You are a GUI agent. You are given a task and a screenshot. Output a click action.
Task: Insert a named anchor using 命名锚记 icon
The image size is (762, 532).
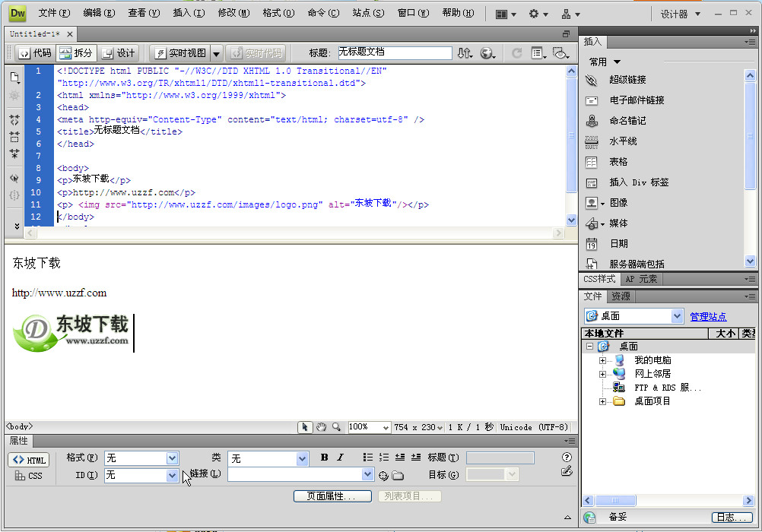pos(592,120)
